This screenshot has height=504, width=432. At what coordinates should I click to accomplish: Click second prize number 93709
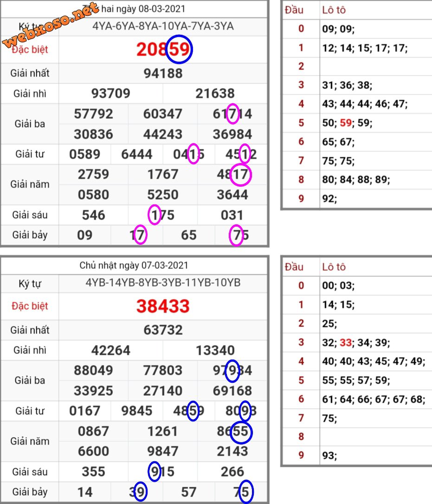(111, 93)
